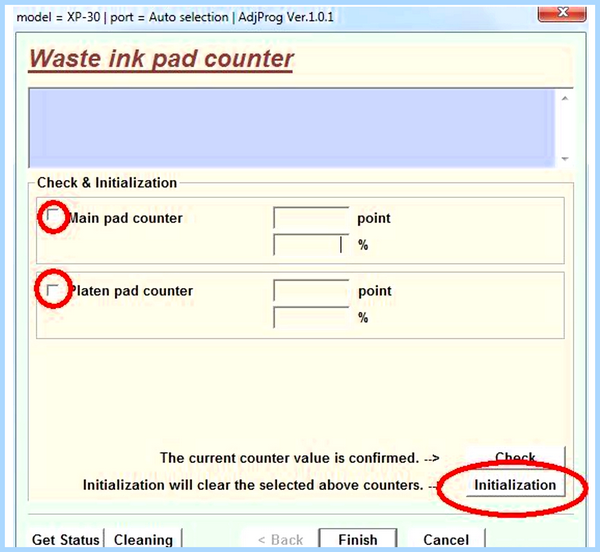Click the Get Status button
600x552 pixels.
[x=66, y=539]
